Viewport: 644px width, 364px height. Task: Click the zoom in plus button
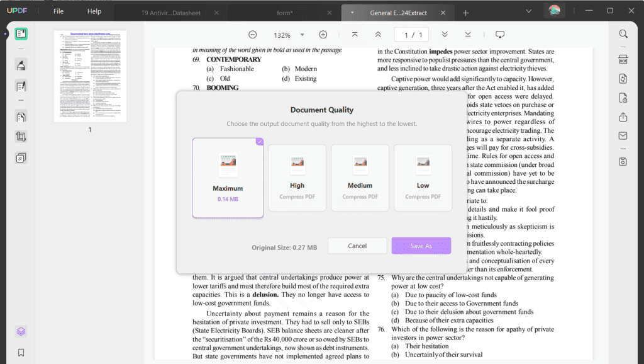(323, 35)
